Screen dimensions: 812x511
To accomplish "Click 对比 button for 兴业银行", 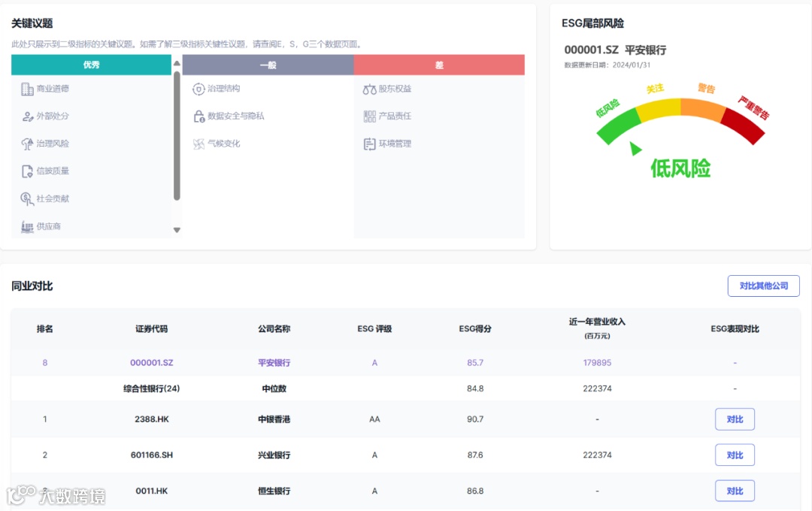I will tap(735, 455).
